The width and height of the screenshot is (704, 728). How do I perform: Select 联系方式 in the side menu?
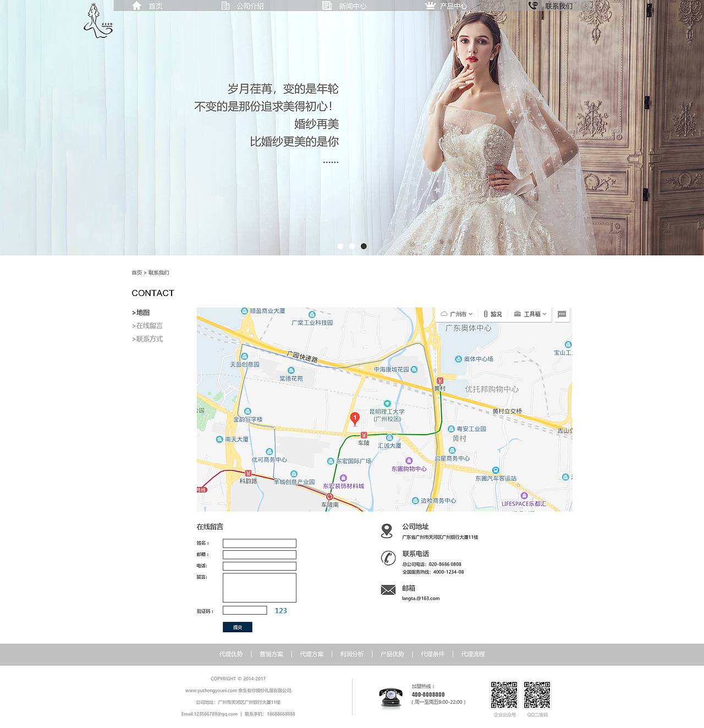[147, 339]
